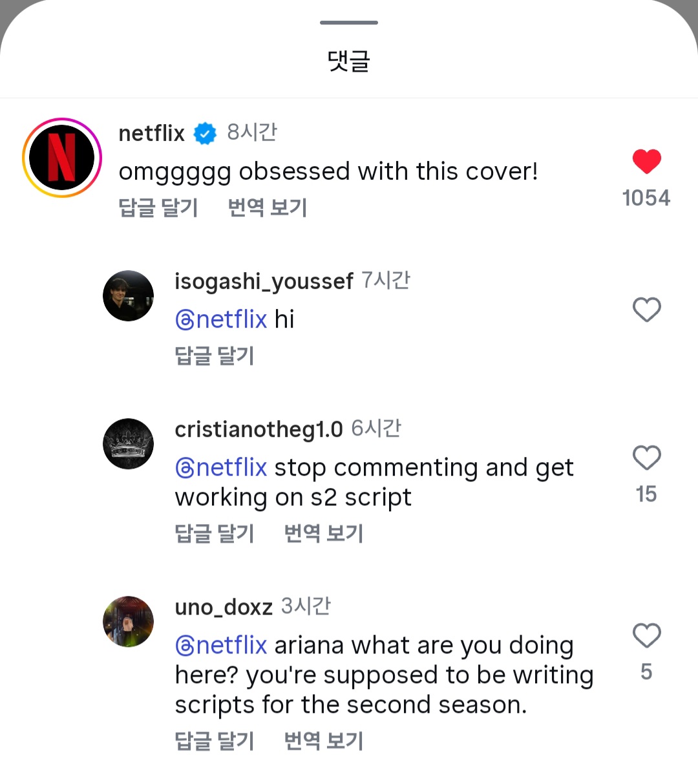The height and width of the screenshot is (784, 698).
Task: Open the cristianotheg1.0 username link
Action: click(259, 429)
